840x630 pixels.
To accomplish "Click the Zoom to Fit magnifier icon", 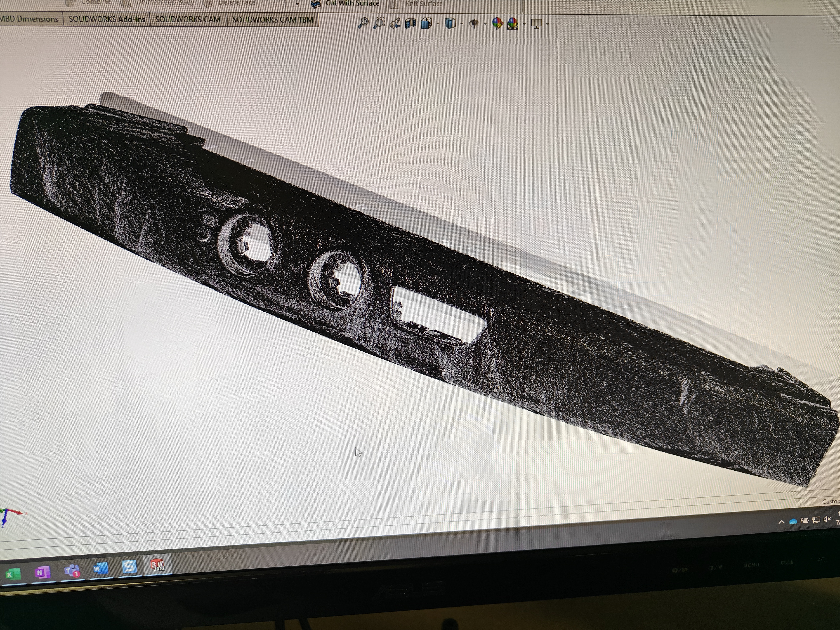I will (363, 23).
